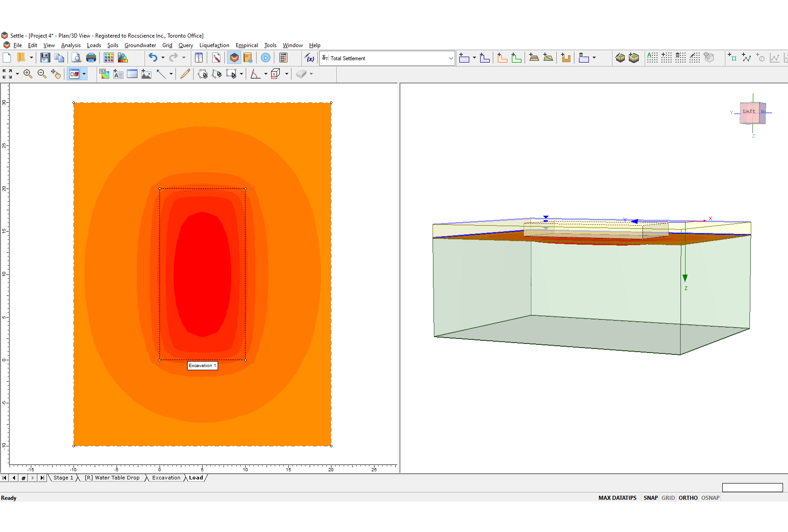Click the Zoom In magnifier icon
This screenshot has width=788, height=532.
point(28,74)
